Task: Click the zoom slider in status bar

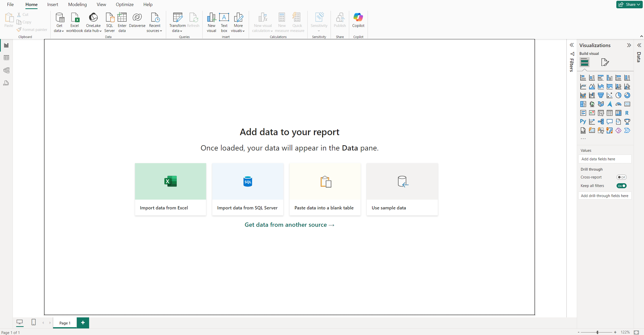Action: (597, 332)
